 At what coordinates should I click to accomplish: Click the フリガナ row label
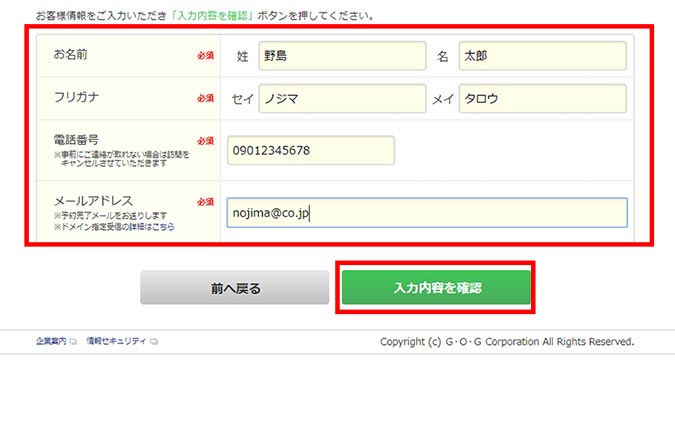76,97
